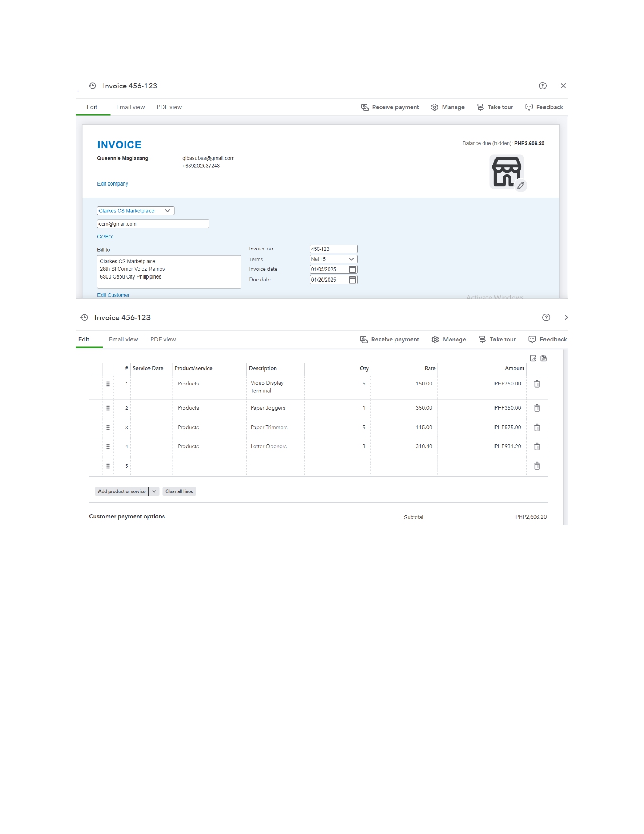Start Take tour in bottom toolbar
Screen dimensions: 644x834
(497, 339)
